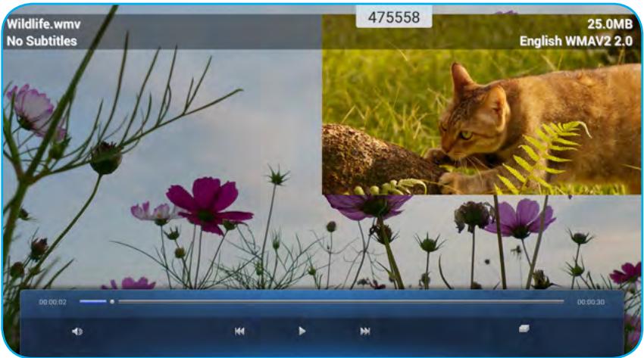This screenshot has height=358, width=644.
Task: Click the cat video preview thumbnail
Action: (481, 104)
